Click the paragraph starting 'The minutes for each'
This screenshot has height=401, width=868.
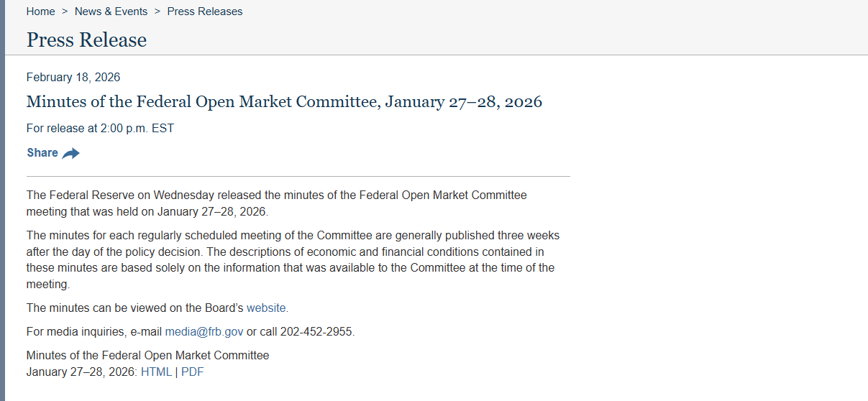tap(291, 259)
